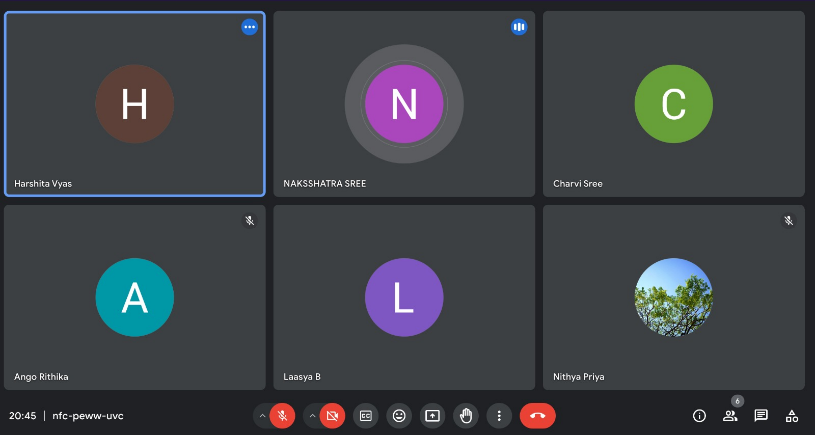This screenshot has height=435, width=815.
Task: Click the present screen icon
Action: (x=432, y=415)
